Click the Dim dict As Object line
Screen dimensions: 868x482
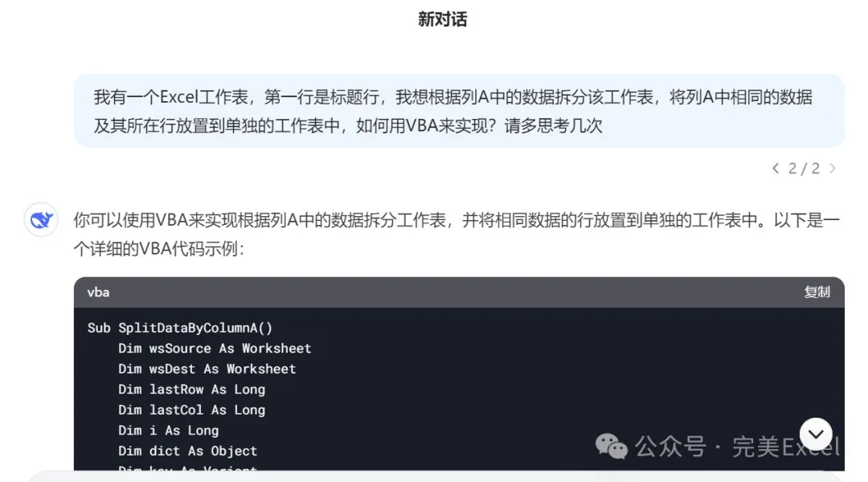[x=187, y=451]
